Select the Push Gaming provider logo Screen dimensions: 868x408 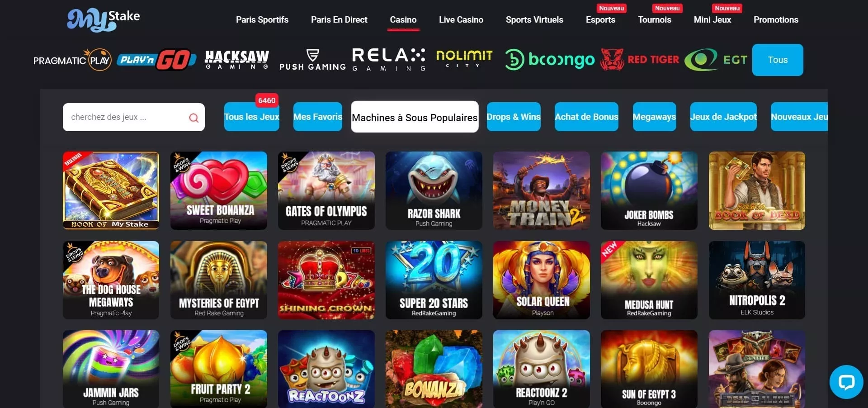click(312, 60)
